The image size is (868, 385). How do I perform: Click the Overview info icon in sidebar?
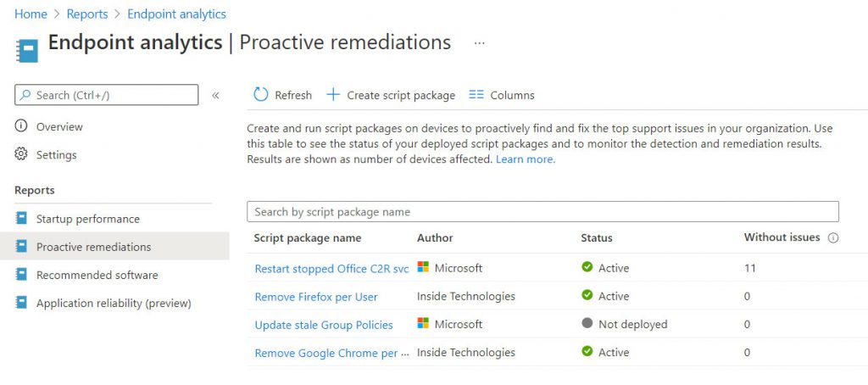(x=21, y=126)
